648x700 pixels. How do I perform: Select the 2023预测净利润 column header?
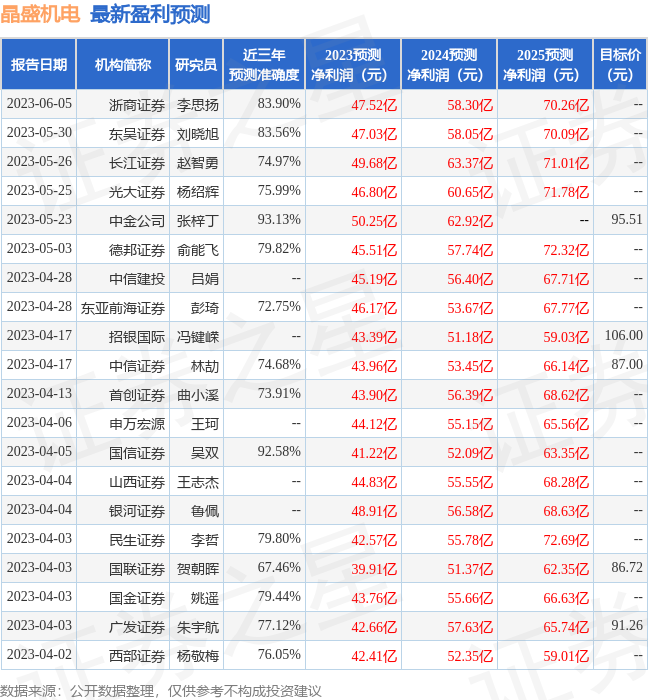pyautogui.click(x=353, y=64)
